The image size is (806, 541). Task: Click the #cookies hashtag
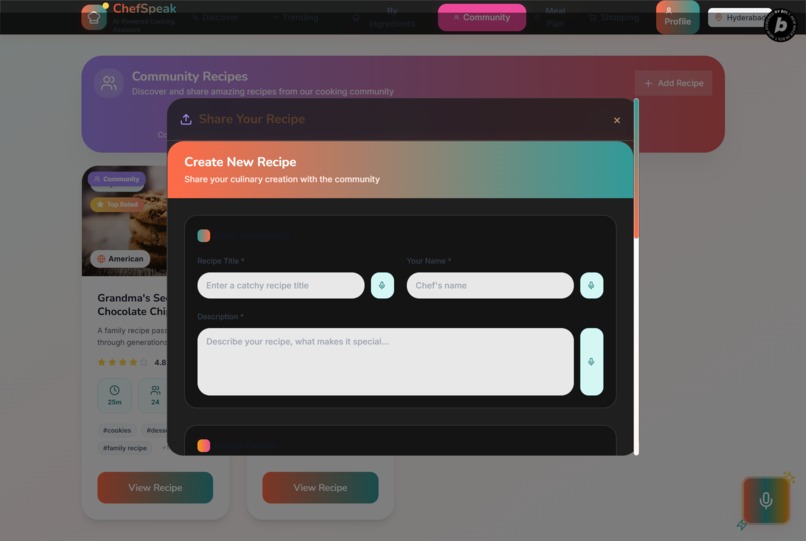(x=117, y=430)
